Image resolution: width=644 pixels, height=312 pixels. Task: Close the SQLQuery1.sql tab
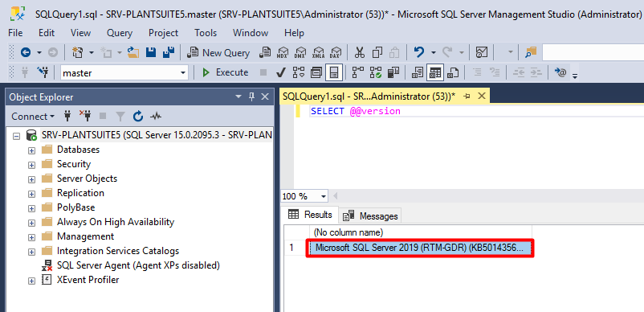482,96
